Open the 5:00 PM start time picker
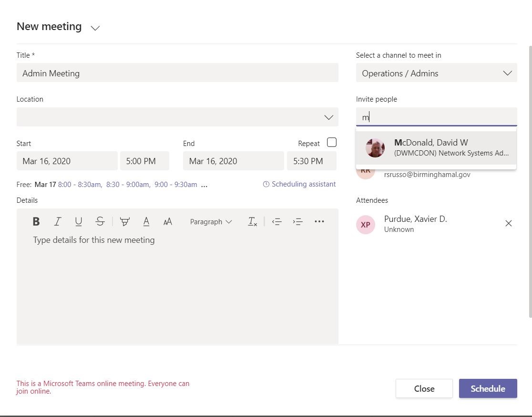The image size is (532, 417). (144, 161)
